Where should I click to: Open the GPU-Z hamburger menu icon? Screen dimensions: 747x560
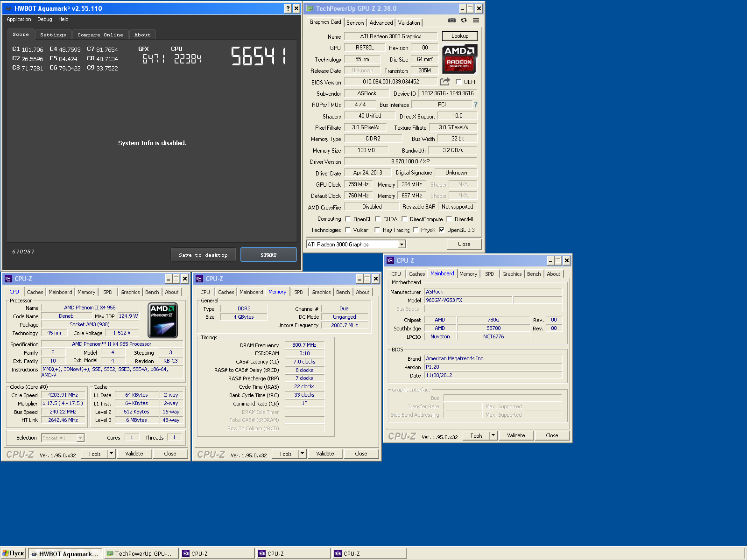[476, 20]
